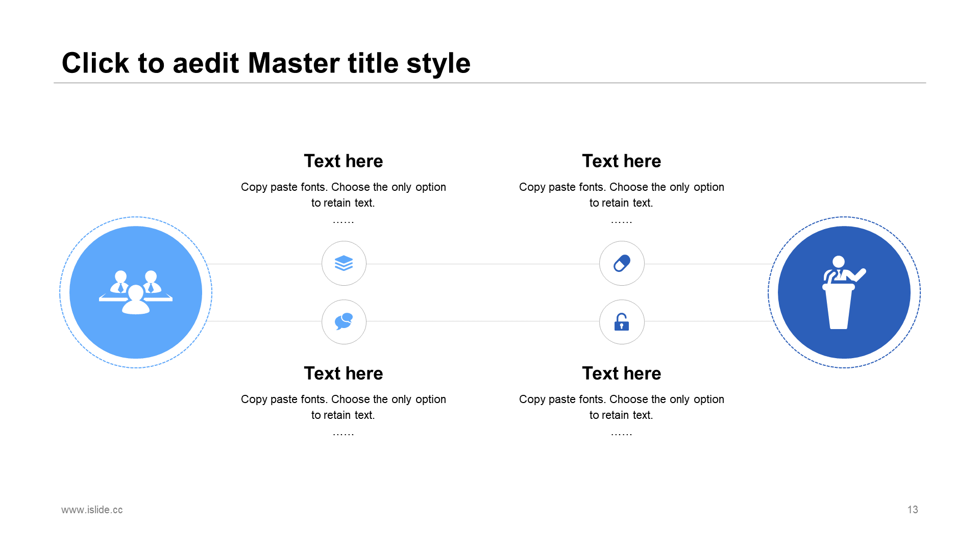This screenshot has height=551, width=980.
Task: Click the chat bubbles icon
Action: [x=344, y=322]
